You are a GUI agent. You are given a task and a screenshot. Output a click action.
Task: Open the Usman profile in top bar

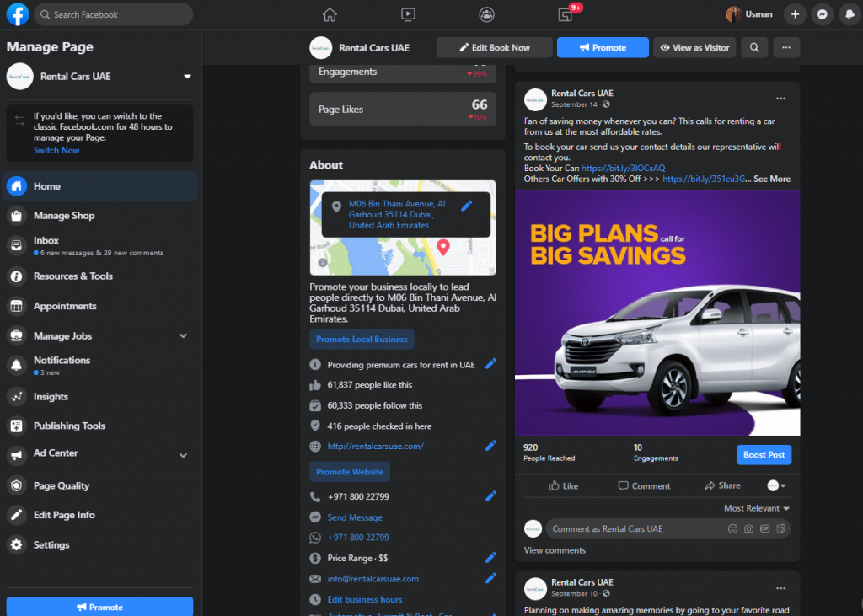click(749, 14)
